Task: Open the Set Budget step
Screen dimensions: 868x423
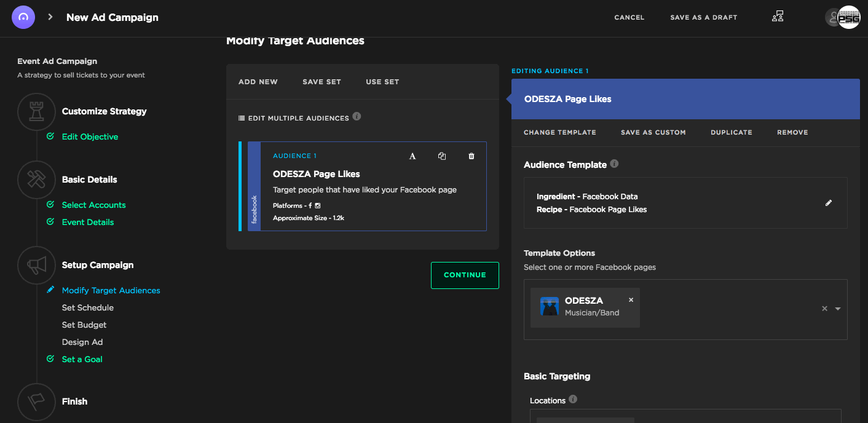Action: [84, 325]
